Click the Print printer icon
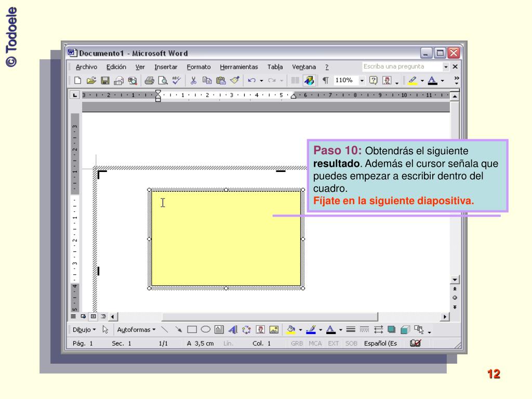 [x=149, y=81]
